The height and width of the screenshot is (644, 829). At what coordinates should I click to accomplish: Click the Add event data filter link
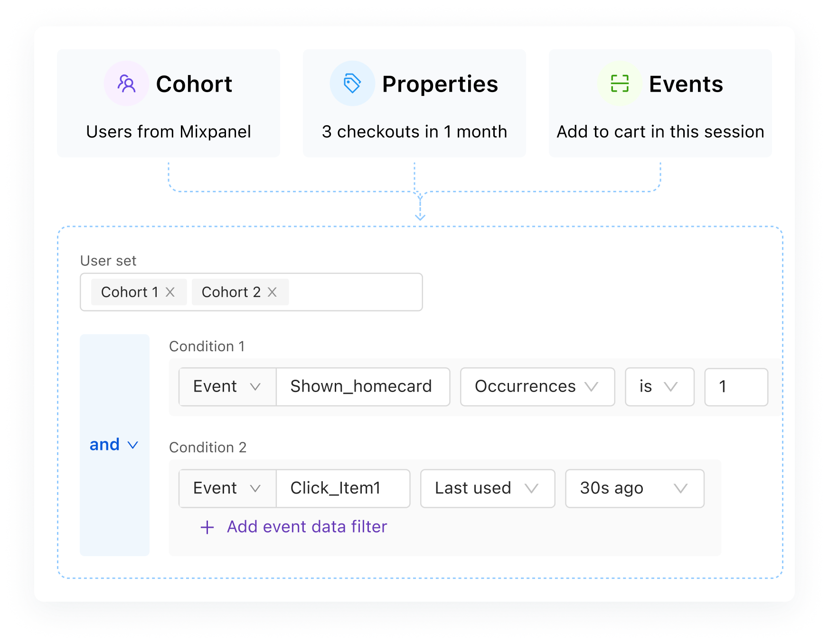click(x=306, y=527)
